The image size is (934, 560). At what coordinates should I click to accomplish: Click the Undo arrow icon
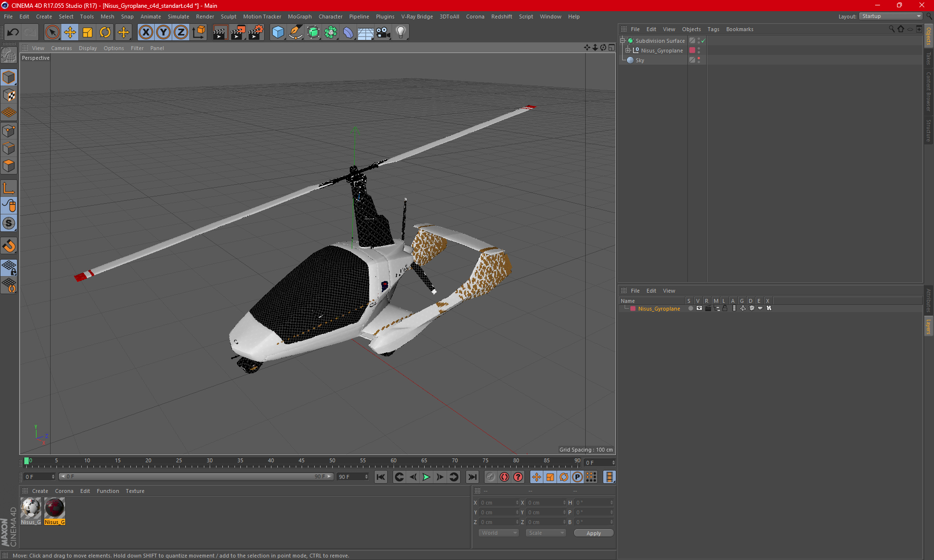click(x=13, y=33)
